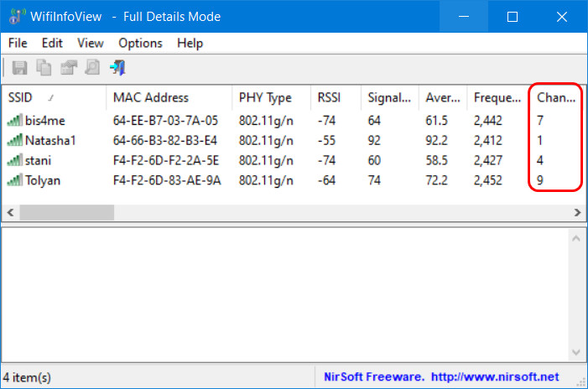Click the Exit toolbar icon

117,68
